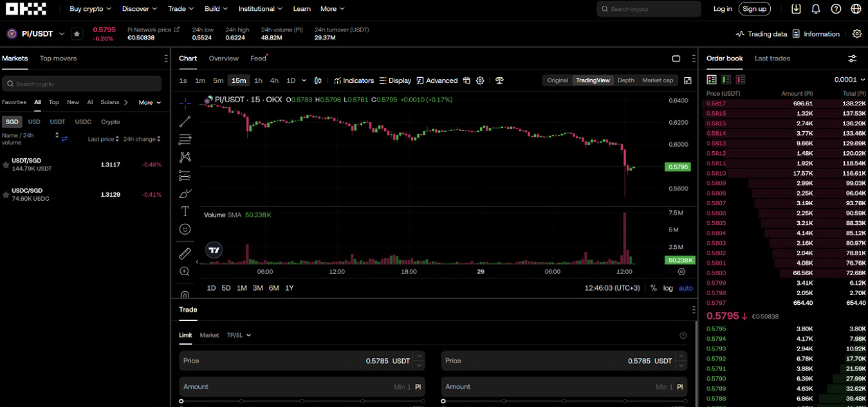The width and height of the screenshot is (868, 407).
Task: Open the trade form help icon
Action: pyautogui.click(x=683, y=336)
